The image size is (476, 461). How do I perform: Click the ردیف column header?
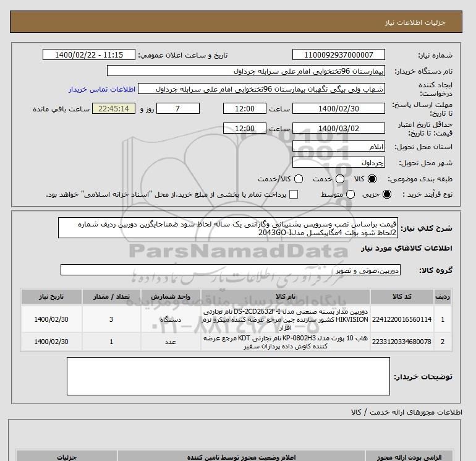pos(443,297)
